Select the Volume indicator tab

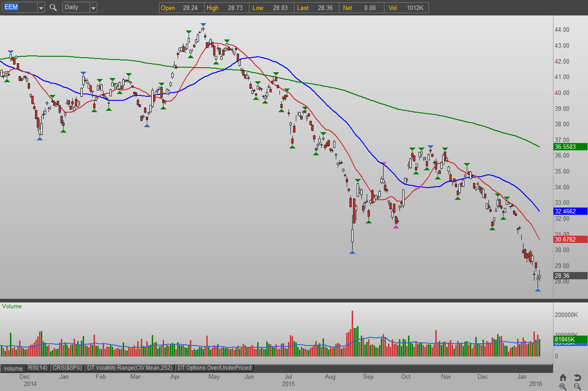pos(13,368)
